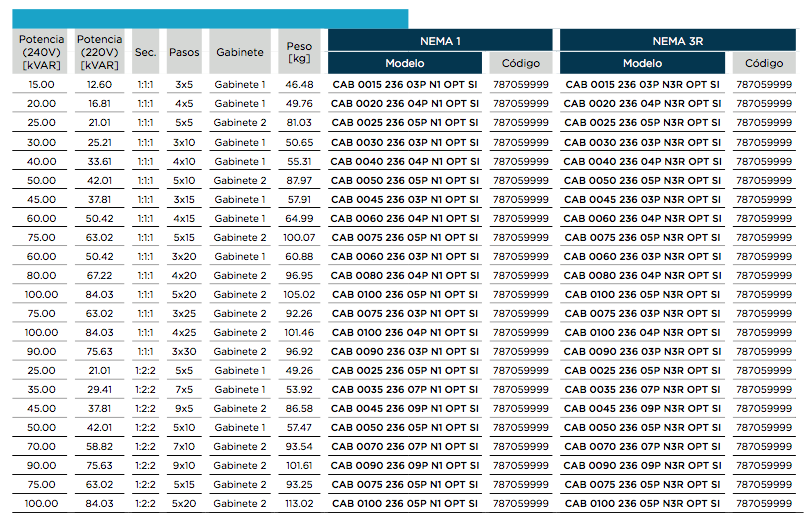Click the NEMA 3R header cell

coord(677,40)
